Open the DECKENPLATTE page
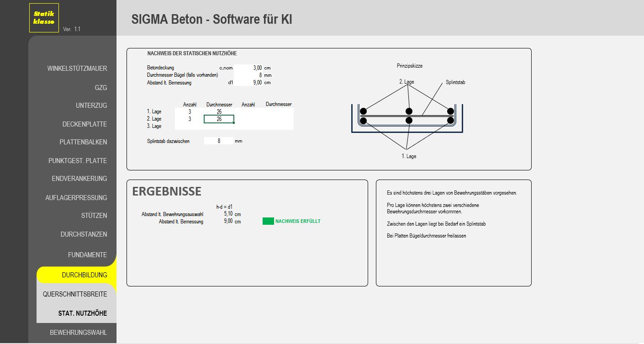The height and width of the screenshot is (344, 644). tap(84, 124)
